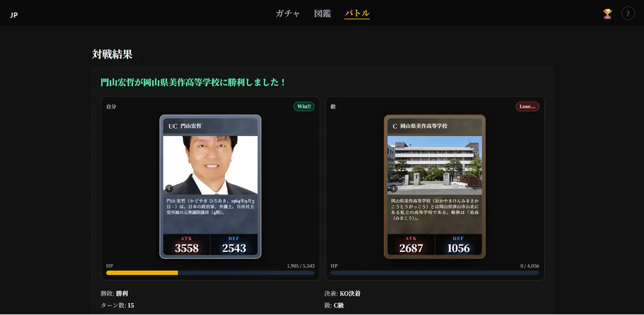Click UC rarity label on player card
The width and height of the screenshot is (644, 315).
click(173, 126)
